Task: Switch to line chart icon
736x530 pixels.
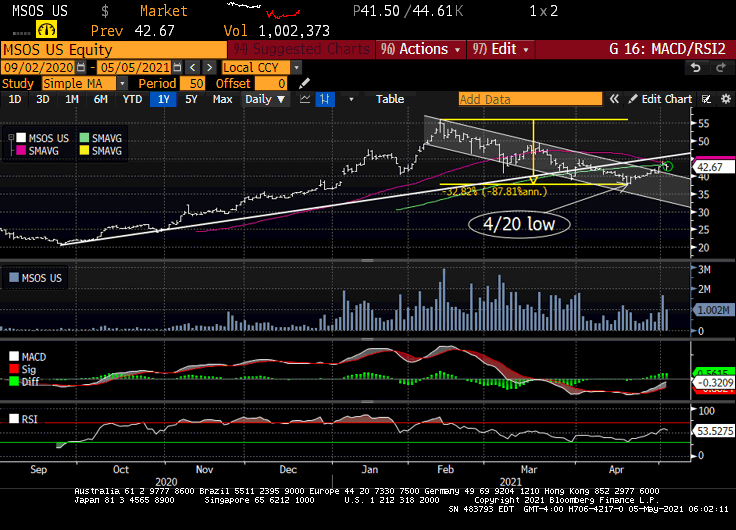Action: click(305, 99)
